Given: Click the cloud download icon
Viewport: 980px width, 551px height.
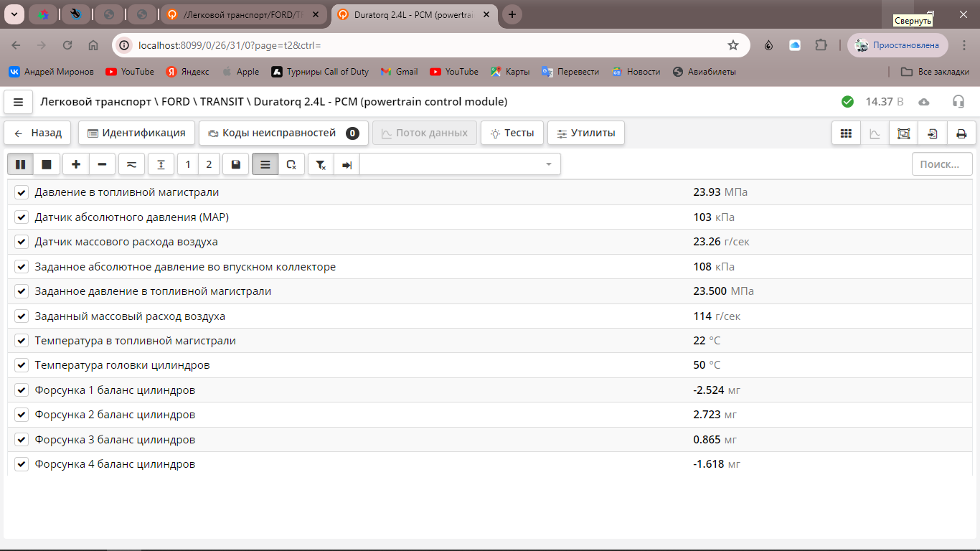Looking at the screenshot, I should coord(924,102).
